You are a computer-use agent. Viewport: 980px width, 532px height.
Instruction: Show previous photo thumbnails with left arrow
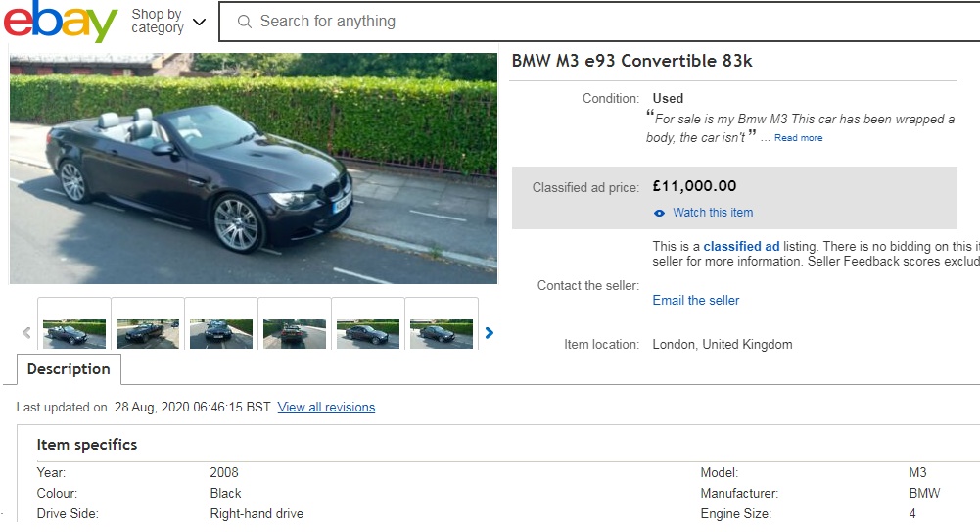click(x=26, y=333)
